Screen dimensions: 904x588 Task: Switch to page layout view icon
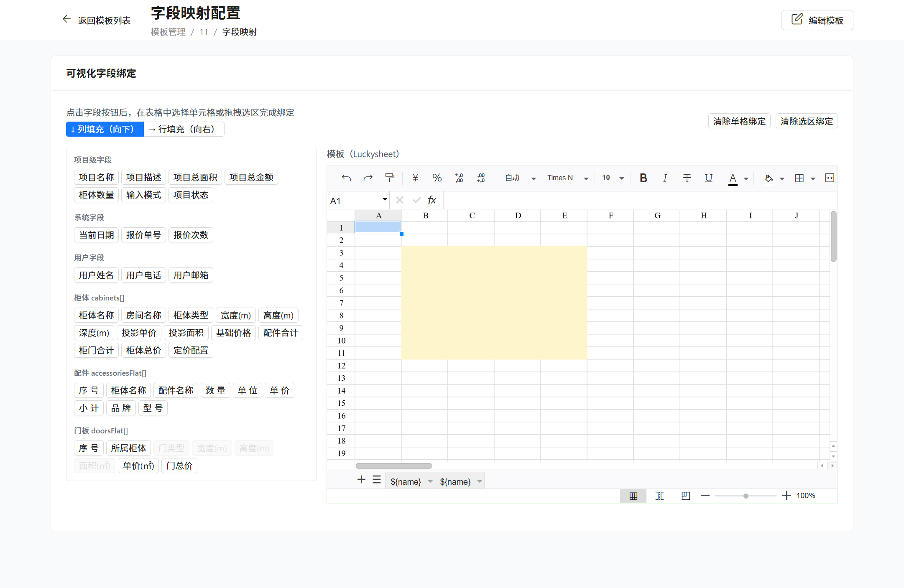[659, 496]
